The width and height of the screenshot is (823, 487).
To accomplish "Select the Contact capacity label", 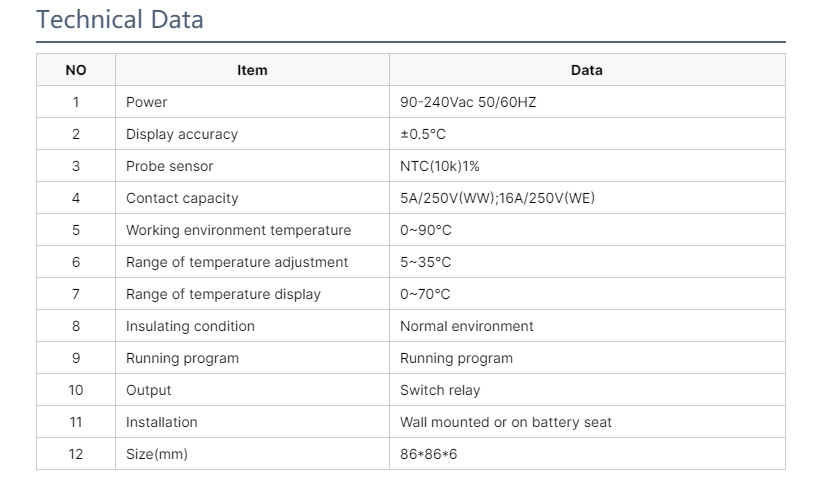I will 182,198.
